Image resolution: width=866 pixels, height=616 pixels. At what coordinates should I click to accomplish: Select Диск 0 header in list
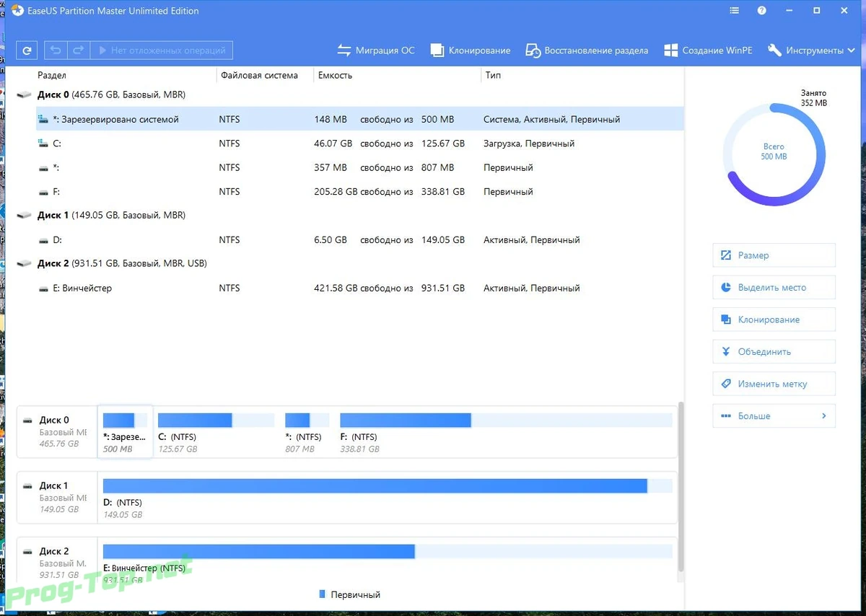pos(111,94)
